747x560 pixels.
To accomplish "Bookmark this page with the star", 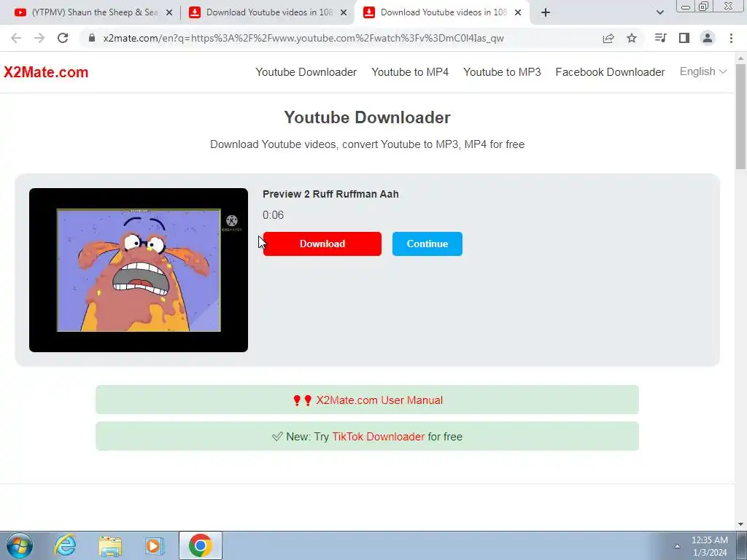I will point(632,38).
